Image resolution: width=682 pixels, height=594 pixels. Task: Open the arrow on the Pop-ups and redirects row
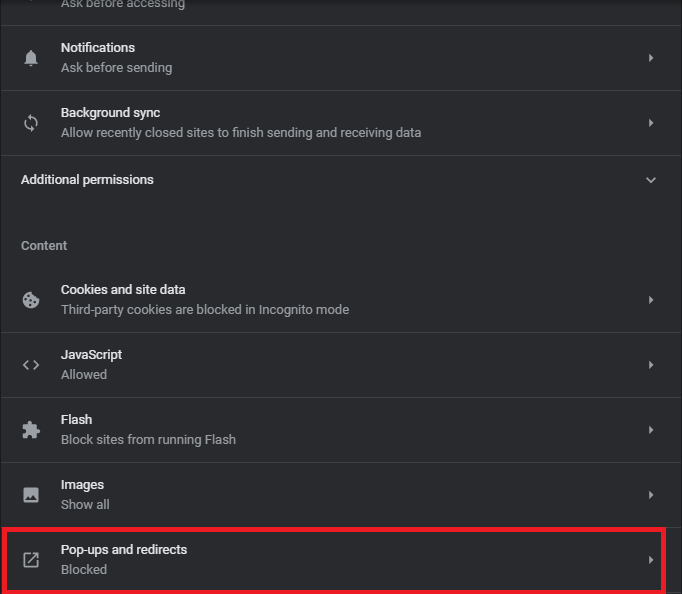coord(651,560)
